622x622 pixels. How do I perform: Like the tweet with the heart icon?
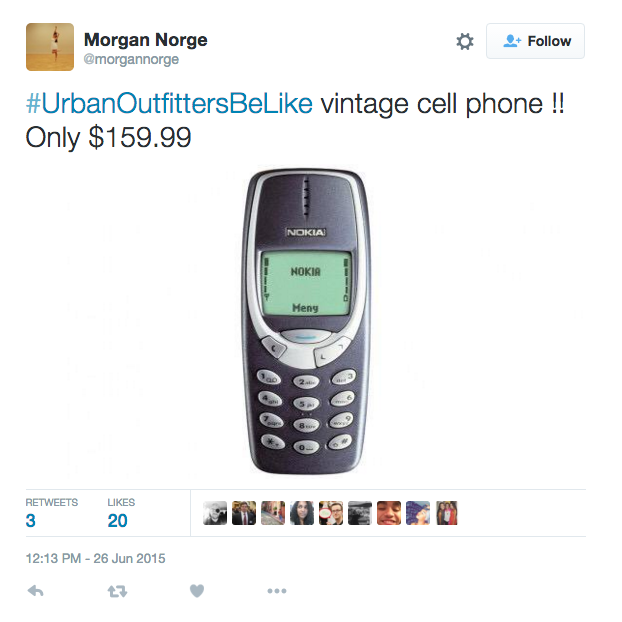click(x=197, y=591)
